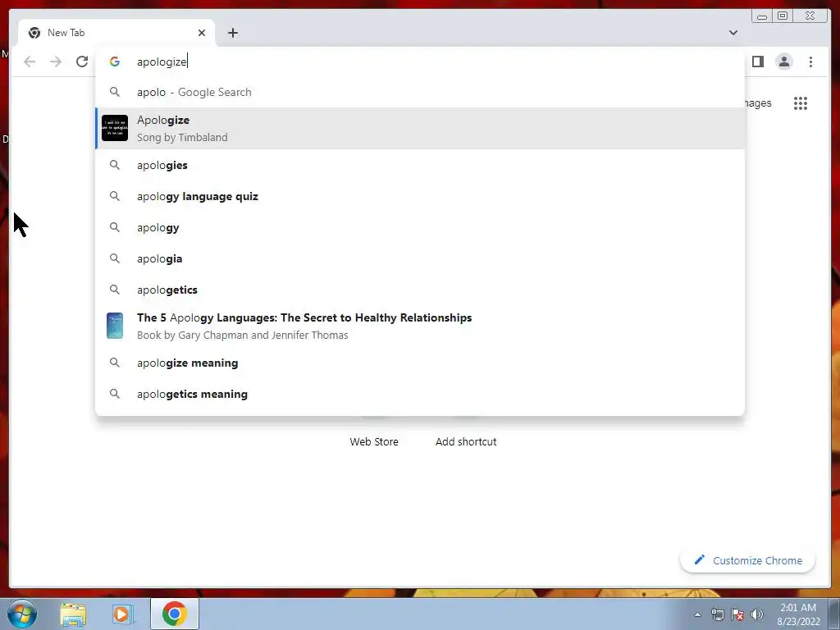This screenshot has height=630, width=840.
Task: Open the Web Store shortcut
Action: 374,441
